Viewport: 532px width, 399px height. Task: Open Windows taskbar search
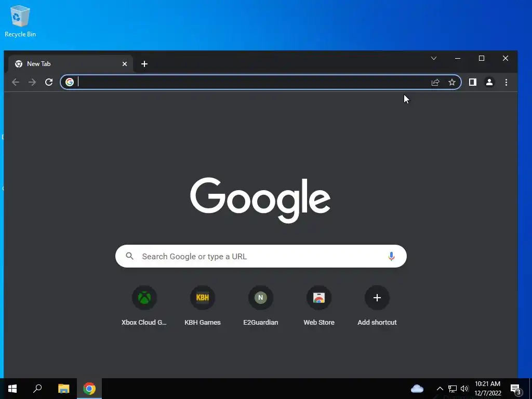click(x=37, y=389)
